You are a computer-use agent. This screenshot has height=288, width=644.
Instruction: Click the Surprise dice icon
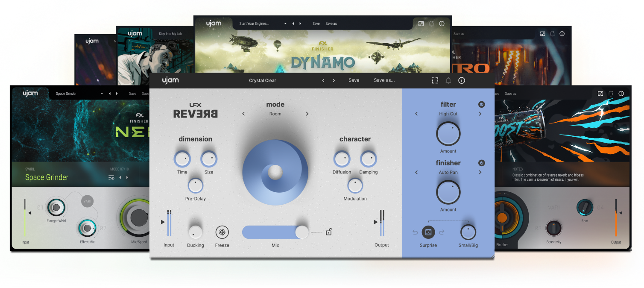pos(428,232)
